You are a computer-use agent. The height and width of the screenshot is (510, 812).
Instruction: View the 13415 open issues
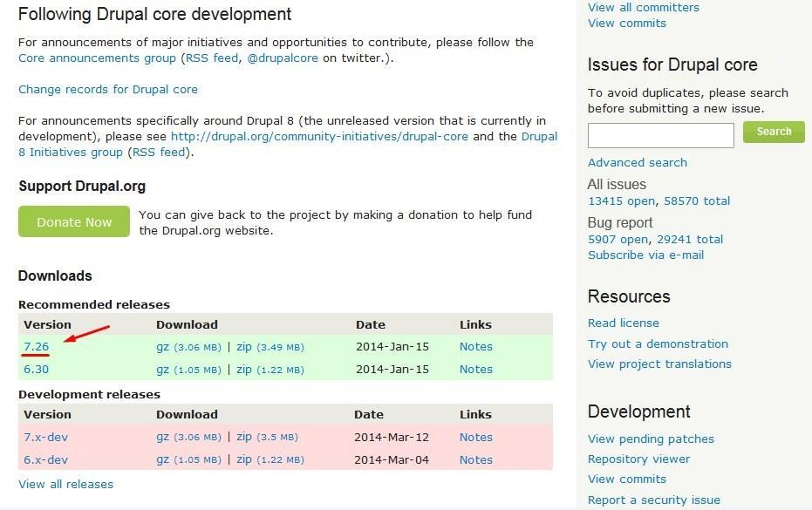[x=621, y=201]
